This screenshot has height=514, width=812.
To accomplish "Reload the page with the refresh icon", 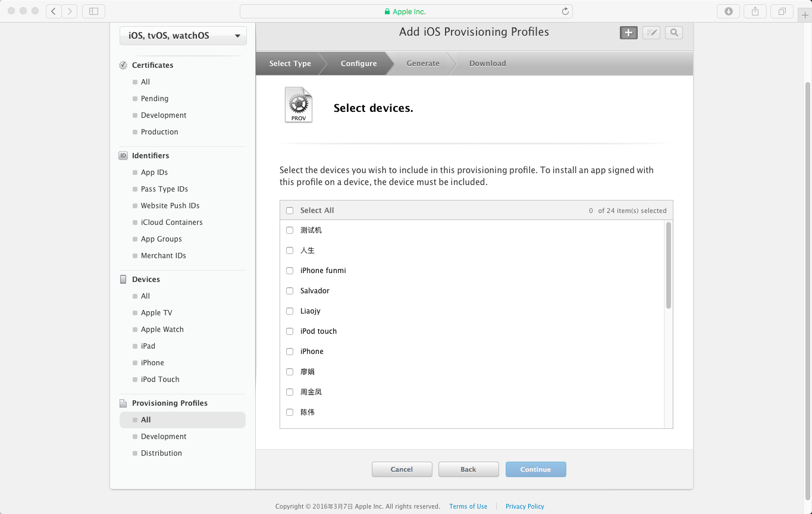I will [565, 11].
